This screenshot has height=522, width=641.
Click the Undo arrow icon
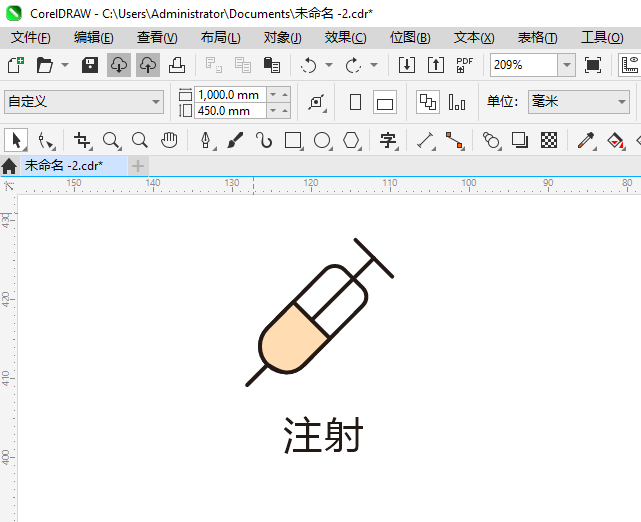(309, 65)
